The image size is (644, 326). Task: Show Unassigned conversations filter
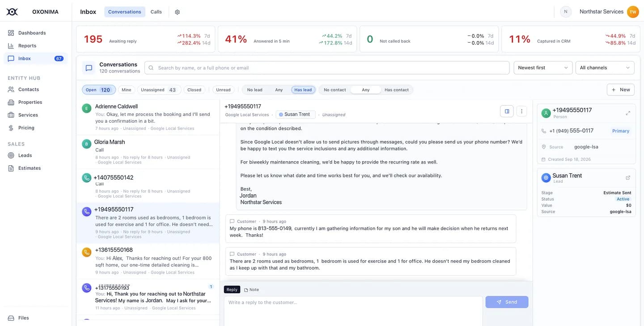point(159,90)
